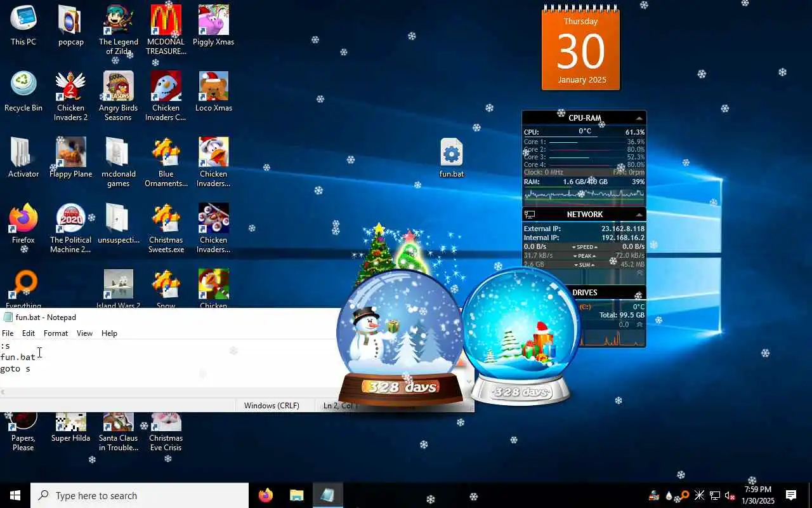This screenshot has height=508, width=812.
Task: Select the Piggly Xmas game icon
Action: coord(213,25)
